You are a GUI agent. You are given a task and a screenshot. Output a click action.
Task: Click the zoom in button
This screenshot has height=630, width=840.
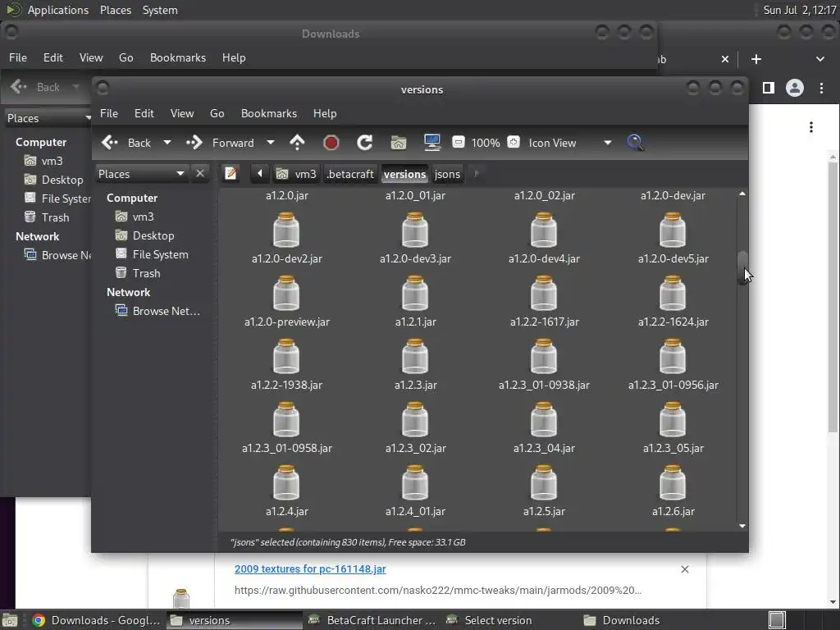point(514,142)
